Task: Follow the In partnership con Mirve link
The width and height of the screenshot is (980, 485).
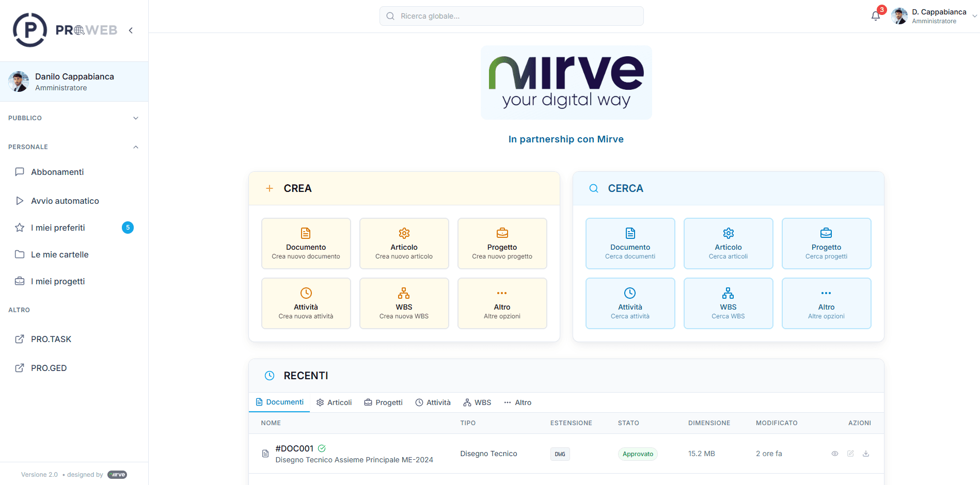Action: pos(566,139)
